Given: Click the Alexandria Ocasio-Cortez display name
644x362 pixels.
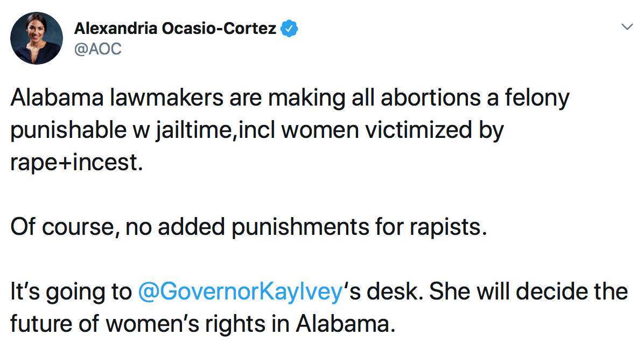Looking at the screenshot, I should pyautogui.click(x=175, y=29).
